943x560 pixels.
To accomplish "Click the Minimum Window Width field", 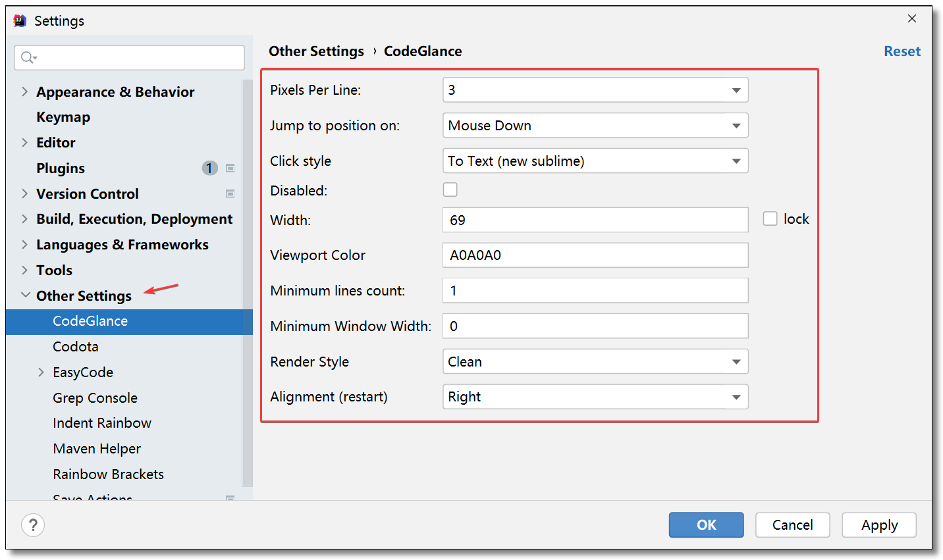I will coord(595,326).
